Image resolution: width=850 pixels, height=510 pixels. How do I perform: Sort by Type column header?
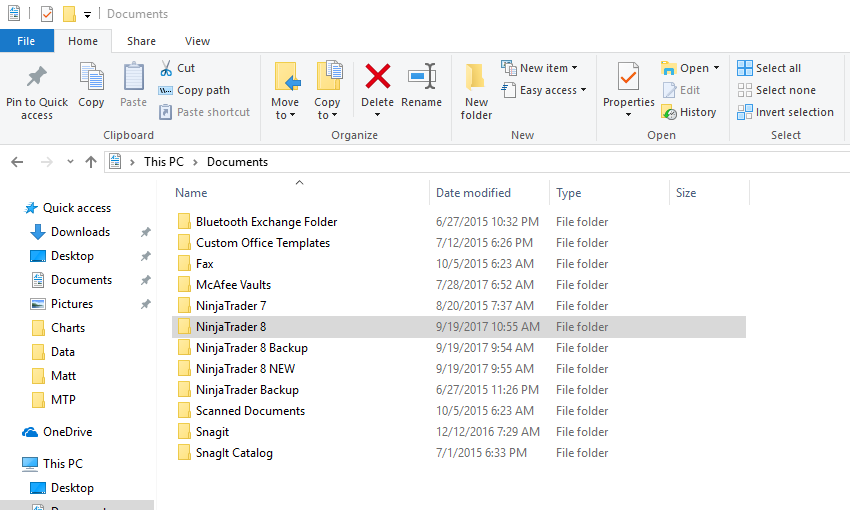(569, 193)
